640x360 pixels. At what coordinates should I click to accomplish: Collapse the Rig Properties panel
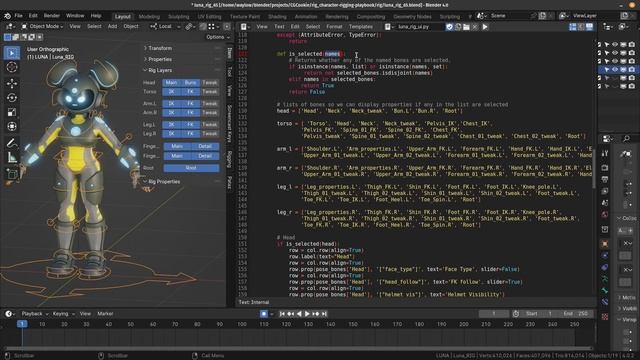click(164, 182)
